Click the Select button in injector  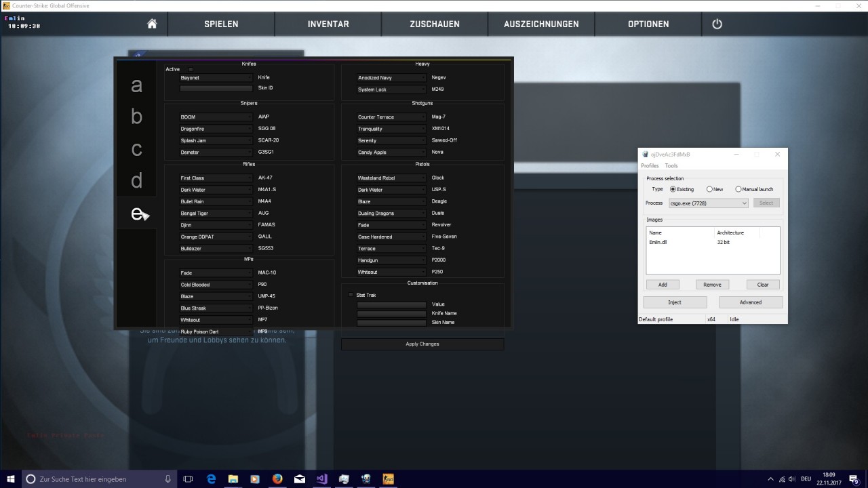[x=766, y=203]
